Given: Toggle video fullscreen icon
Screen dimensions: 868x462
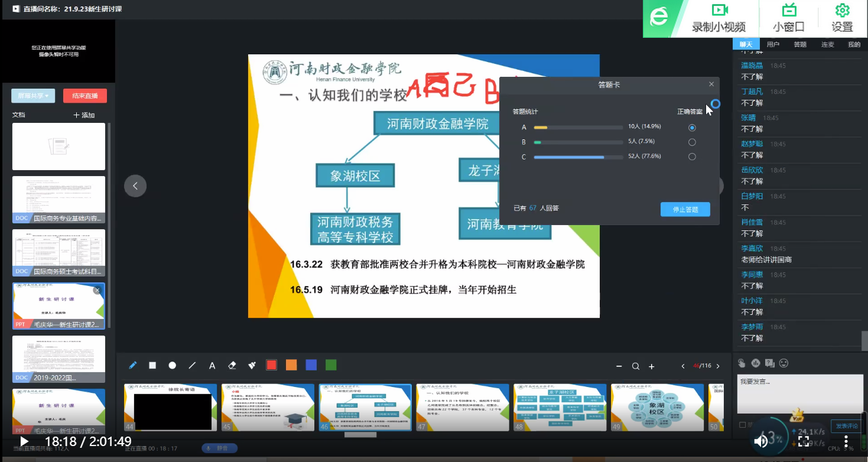Looking at the screenshot, I should 804,441.
